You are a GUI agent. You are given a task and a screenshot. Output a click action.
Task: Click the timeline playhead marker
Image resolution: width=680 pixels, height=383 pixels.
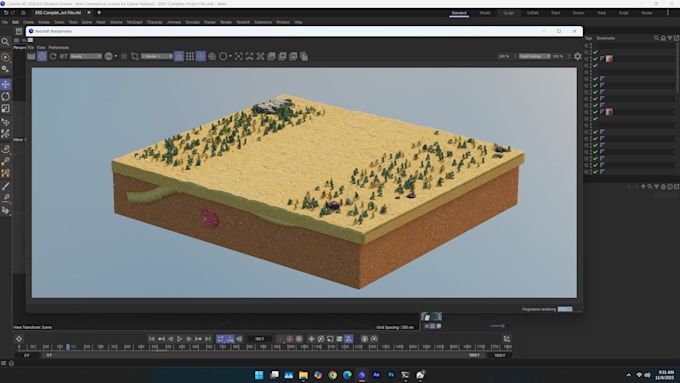click(68, 347)
